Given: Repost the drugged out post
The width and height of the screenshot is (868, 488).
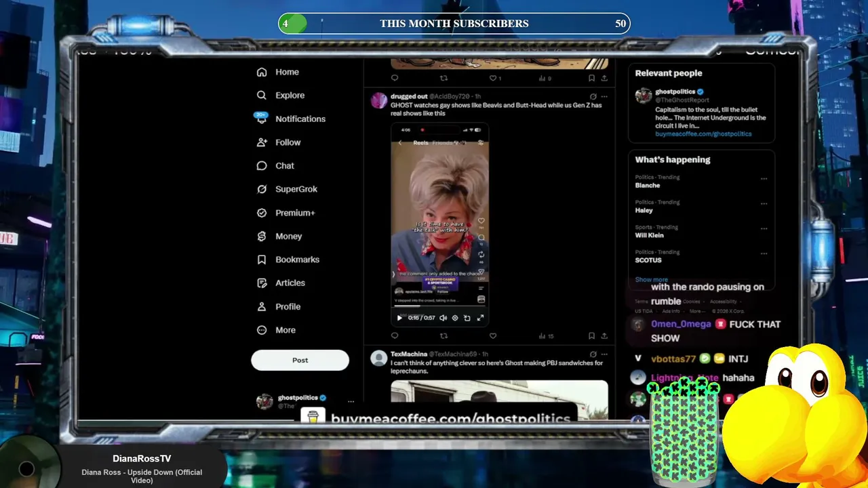Looking at the screenshot, I should click(x=443, y=335).
